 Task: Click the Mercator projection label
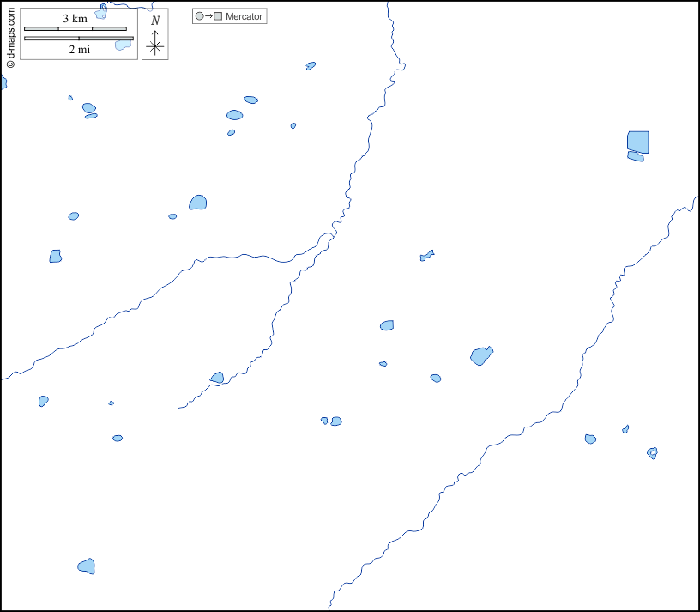pos(244,16)
